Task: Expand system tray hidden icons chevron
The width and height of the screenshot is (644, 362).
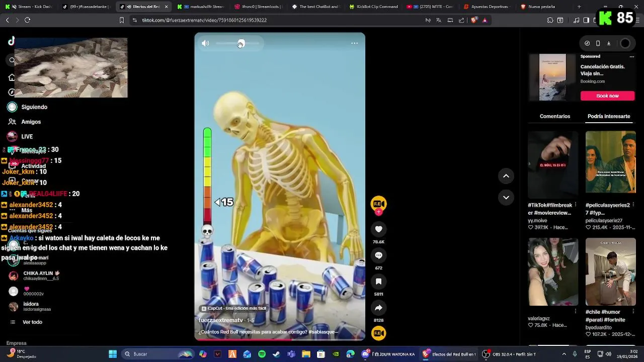Action: 564,354
